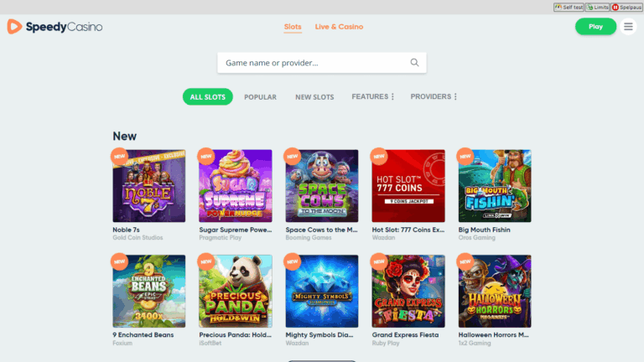Click the Spelpaus icon button
644x362 pixels.
click(x=626, y=7)
